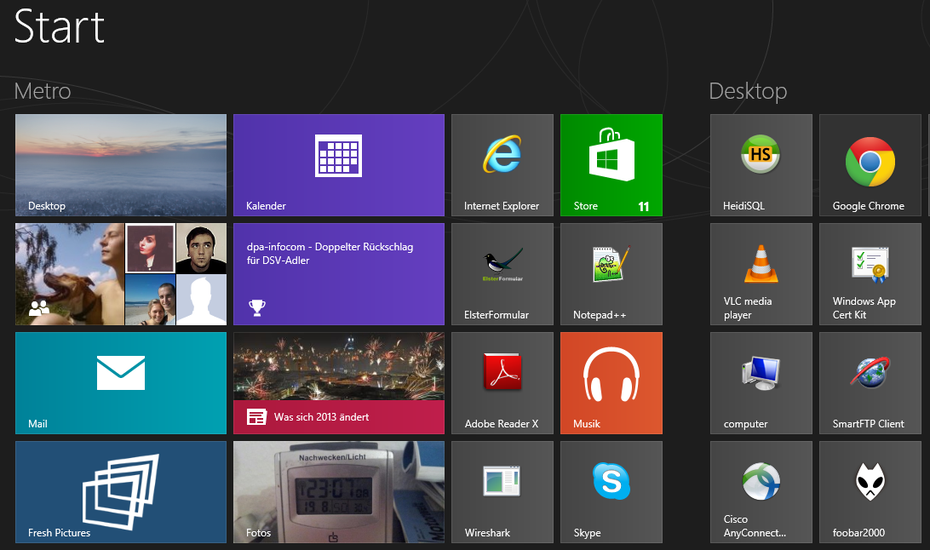Launch Skype
Viewport: 930px width, 550px height.
pos(611,492)
